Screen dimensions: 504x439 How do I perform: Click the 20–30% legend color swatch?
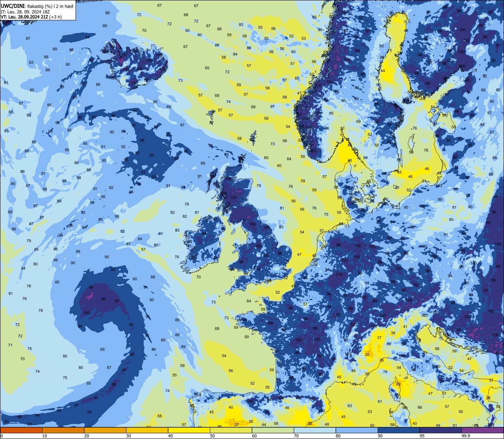pos(105,430)
